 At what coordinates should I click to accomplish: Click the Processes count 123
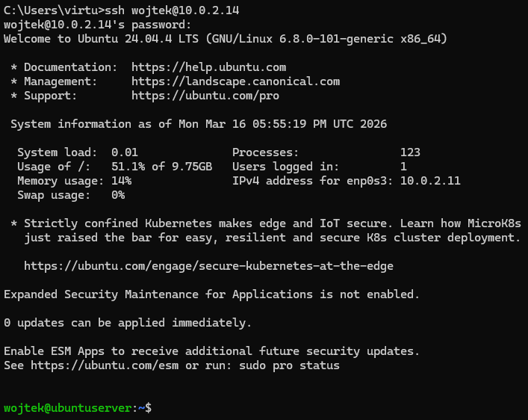[410, 152]
